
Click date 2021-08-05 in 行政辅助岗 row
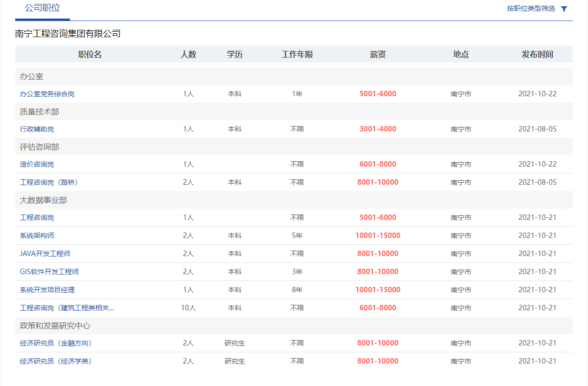538,129
